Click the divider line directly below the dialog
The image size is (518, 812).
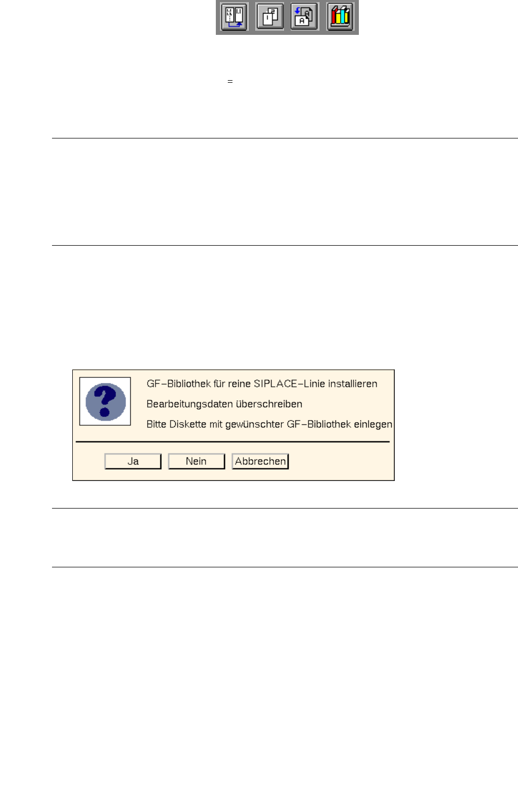coord(285,508)
